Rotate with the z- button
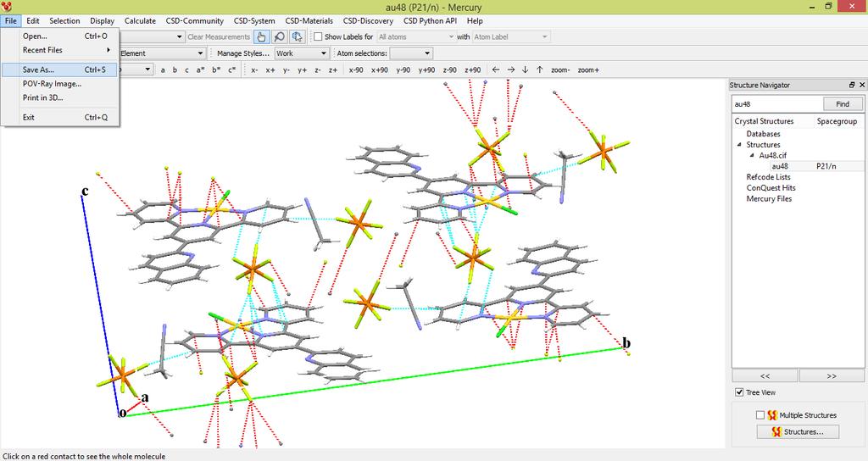Viewport: 868px width, 461px height. pyautogui.click(x=318, y=70)
